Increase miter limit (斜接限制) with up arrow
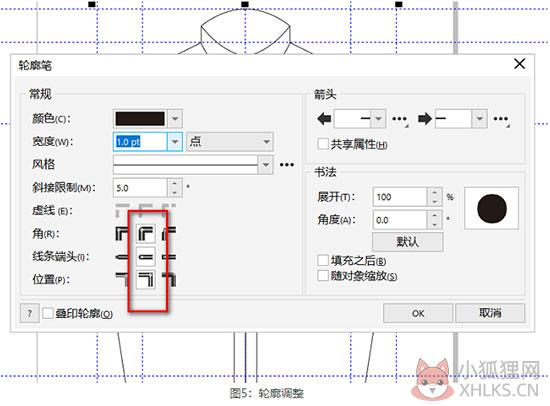 (x=175, y=183)
